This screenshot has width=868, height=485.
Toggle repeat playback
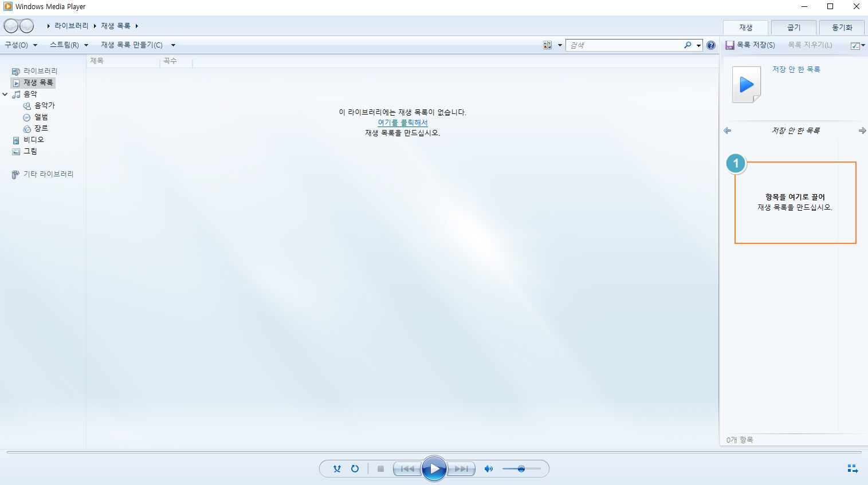pyautogui.click(x=355, y=469)
